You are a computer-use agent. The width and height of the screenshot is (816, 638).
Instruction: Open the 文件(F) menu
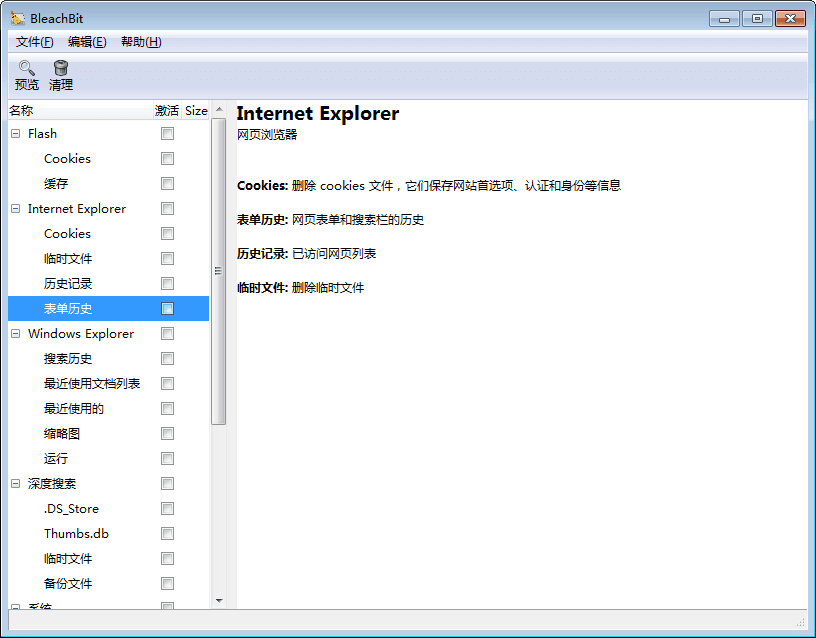click(x=34, y=42)
